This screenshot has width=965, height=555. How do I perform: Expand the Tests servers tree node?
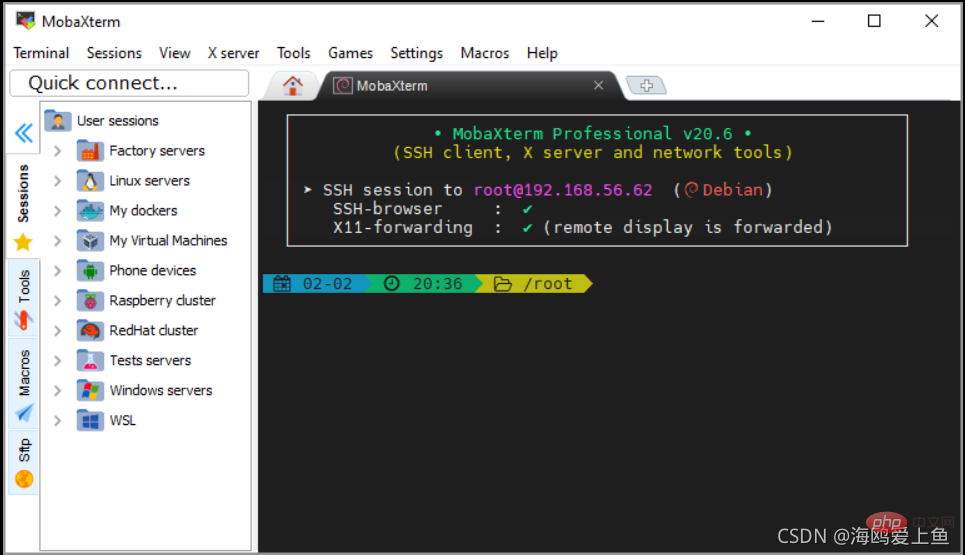[57, 361]
